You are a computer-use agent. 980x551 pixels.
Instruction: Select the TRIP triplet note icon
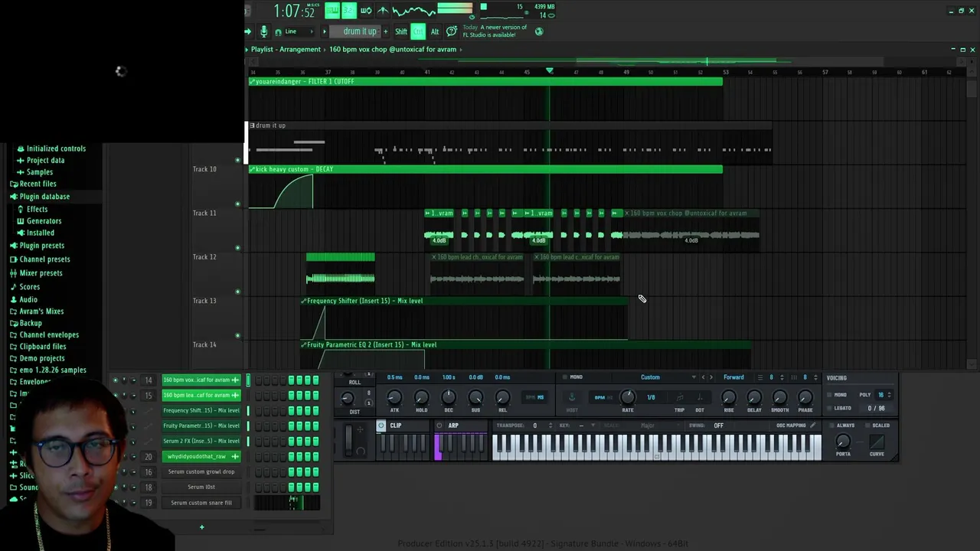click(679, 397)
